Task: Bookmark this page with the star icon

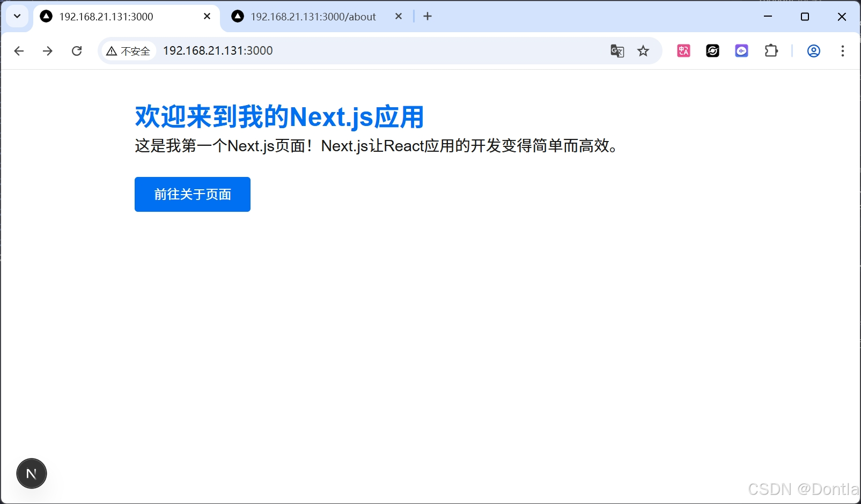Action: 643,51
